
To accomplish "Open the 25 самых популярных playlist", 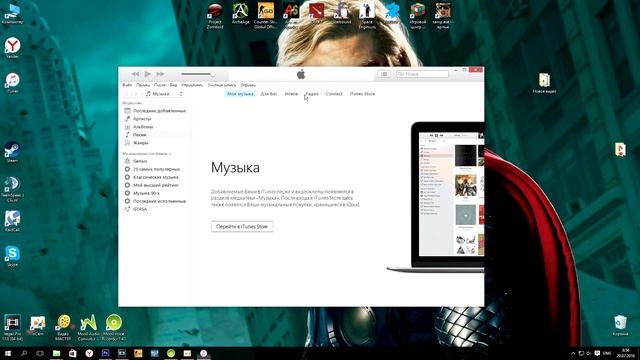I will click(x=155, y=169).
